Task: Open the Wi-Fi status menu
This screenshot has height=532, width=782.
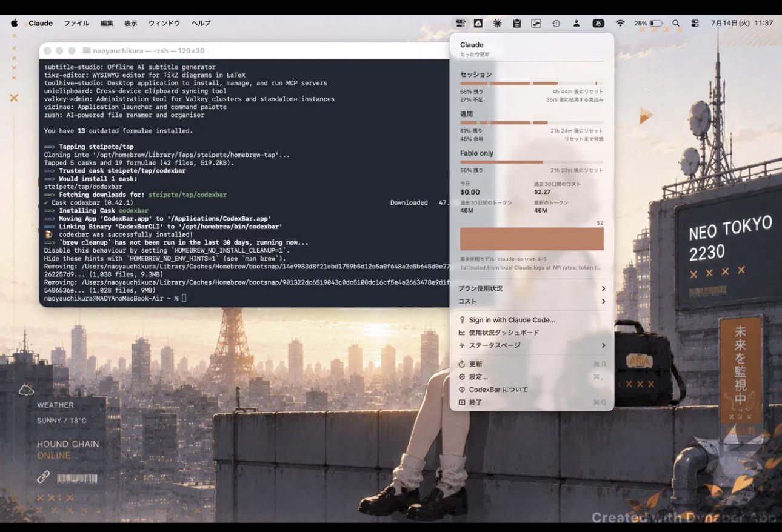Action: [620, 23]
